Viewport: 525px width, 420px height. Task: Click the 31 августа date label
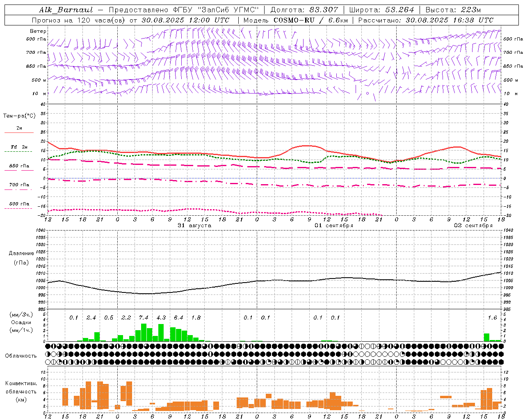tap(194, 226)
